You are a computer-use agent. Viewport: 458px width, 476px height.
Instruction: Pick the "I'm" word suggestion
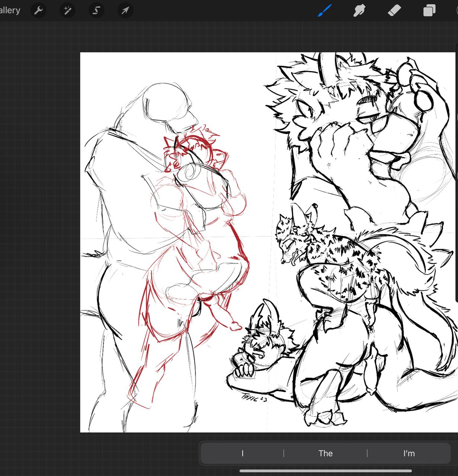pyautogui.click(x=409, y=453)
